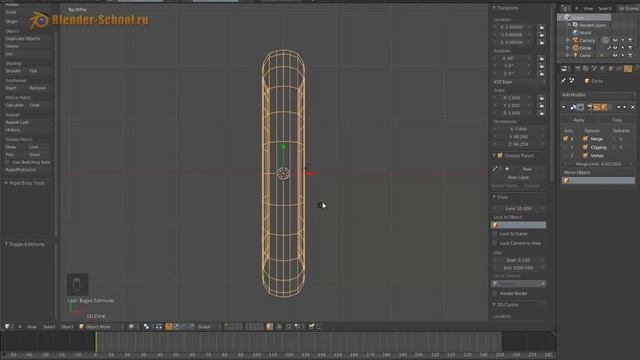Viewport: 640px width, 360px height.
Task: Click lock icon beside Scale X
Action: click(541, 98)
